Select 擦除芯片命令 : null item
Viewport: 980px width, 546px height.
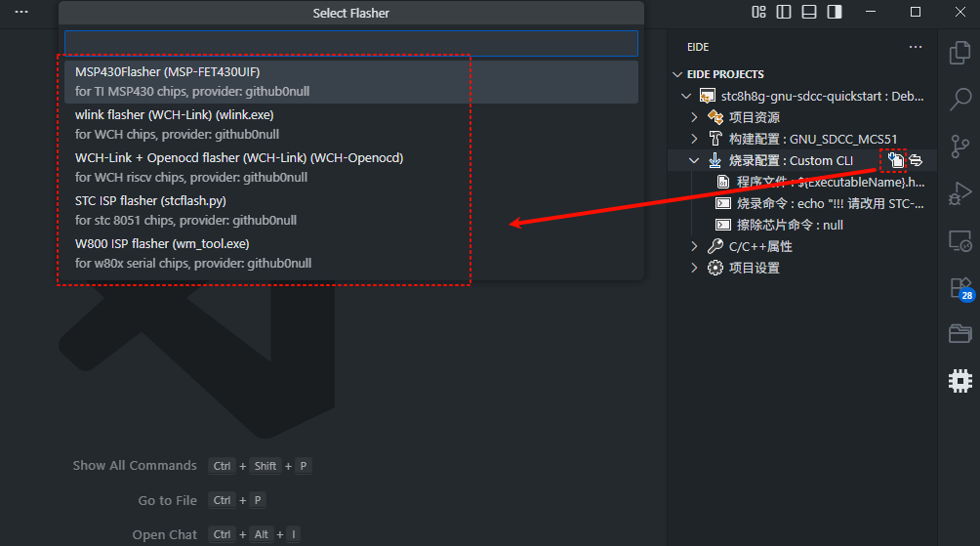pos(790,226)
